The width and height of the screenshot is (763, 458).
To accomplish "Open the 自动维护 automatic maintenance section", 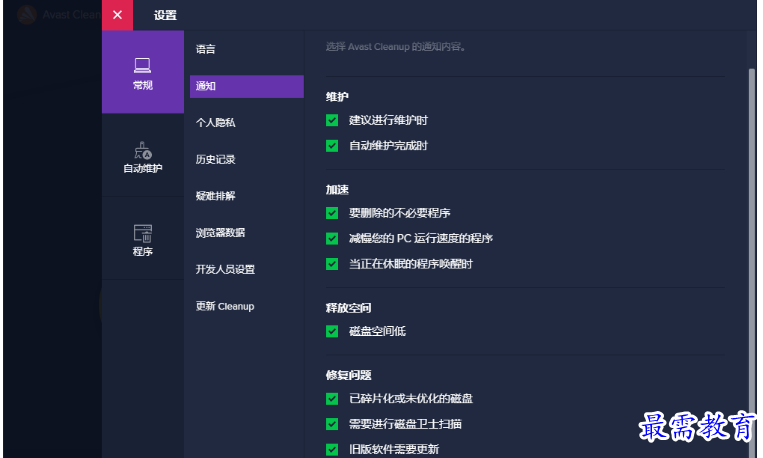I will click(143, 156).
